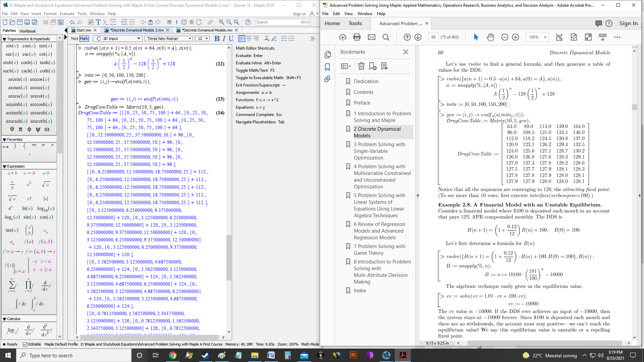Undo the last action in Maple
Image resolution: width=644 pixels, height=362 pixels.
(x=72, y=22)
